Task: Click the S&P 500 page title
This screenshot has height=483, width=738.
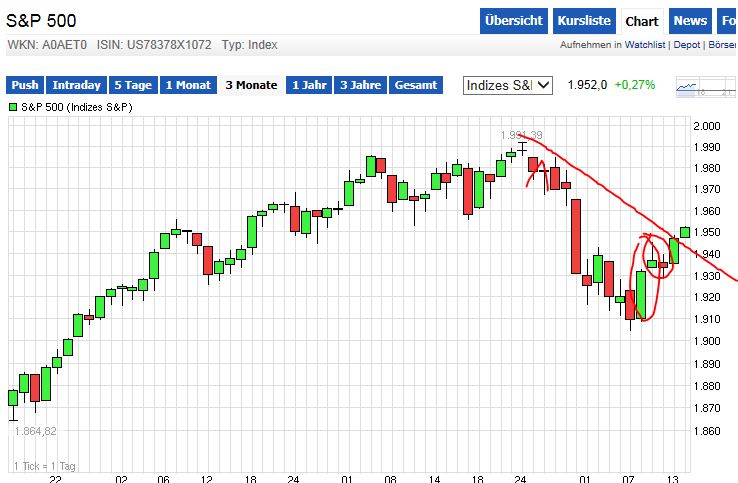Action: tap(41, 21)
